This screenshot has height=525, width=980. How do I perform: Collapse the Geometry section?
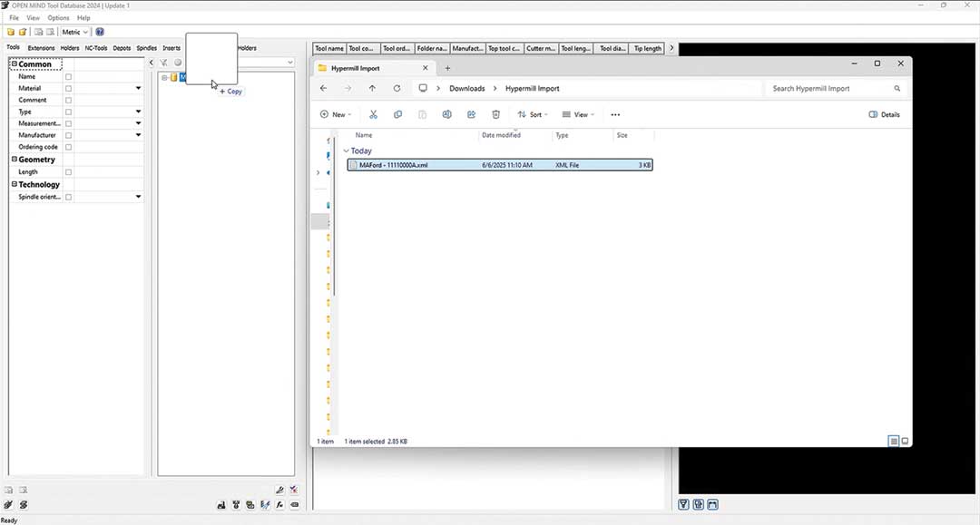click(14, 160)
